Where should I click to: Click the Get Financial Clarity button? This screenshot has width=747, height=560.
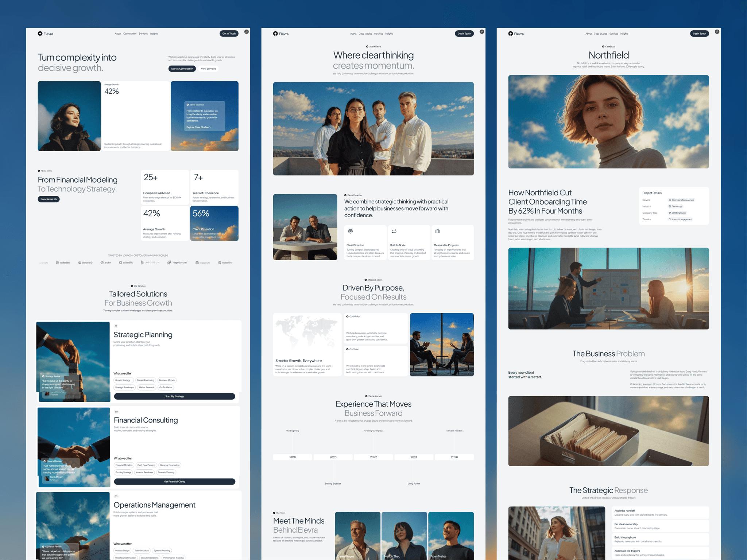click(174, 482)
